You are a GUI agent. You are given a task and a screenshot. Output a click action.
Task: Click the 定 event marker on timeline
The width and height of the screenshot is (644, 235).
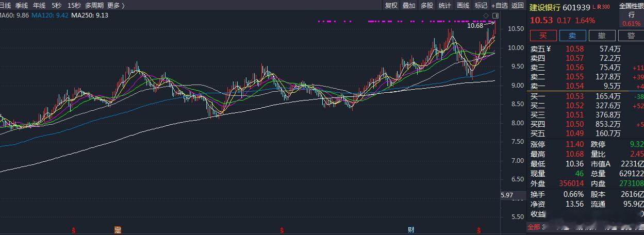pos(117,230)
